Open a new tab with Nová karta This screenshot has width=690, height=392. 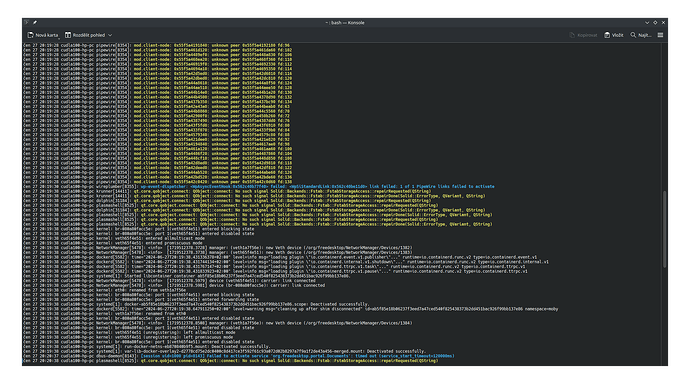tap(43, 35)
